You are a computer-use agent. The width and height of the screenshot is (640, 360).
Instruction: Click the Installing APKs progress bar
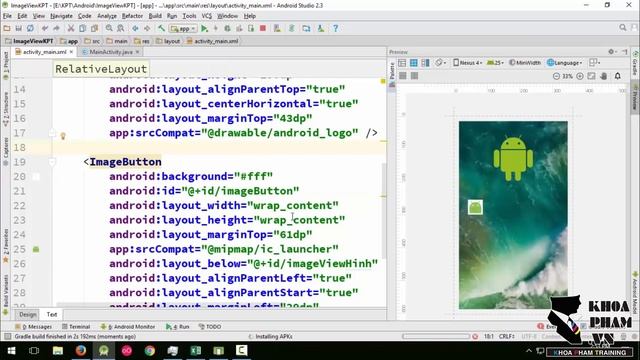coord(436,336)
